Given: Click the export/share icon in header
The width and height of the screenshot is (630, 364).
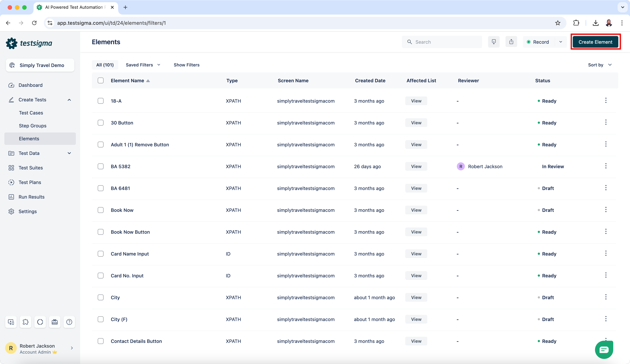Looking at the screenshot, I should [511, 42].
